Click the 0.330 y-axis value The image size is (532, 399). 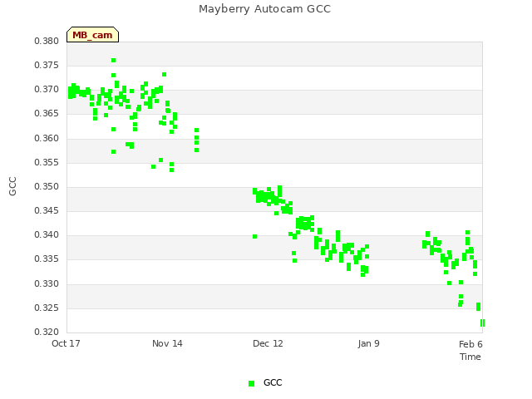(47, 284)
